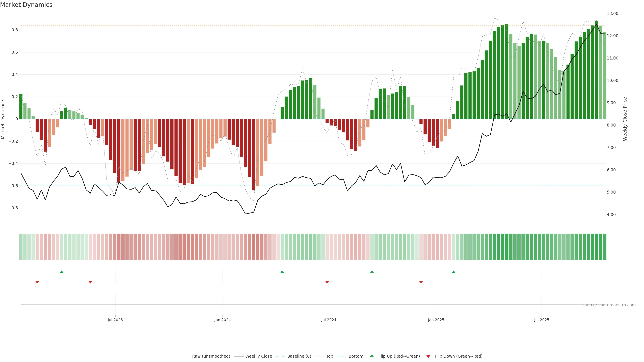Click the Flip Down legend triangle icon
644x362 pixels.
click(x=428, y=356)
